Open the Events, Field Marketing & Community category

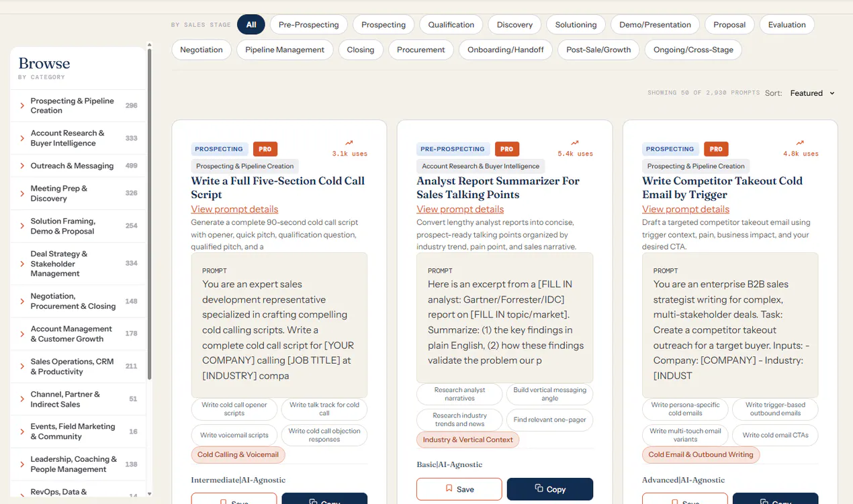coord(78,432)
